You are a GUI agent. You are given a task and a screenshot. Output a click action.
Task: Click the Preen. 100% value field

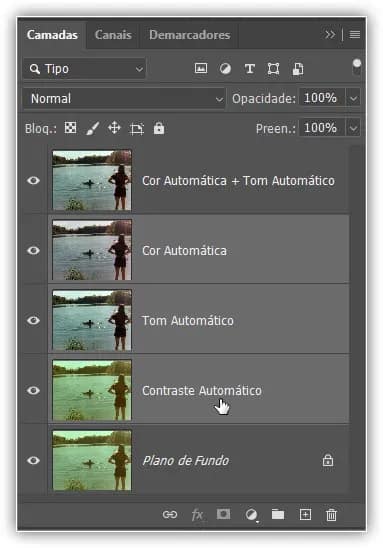[x=322, y=128]
